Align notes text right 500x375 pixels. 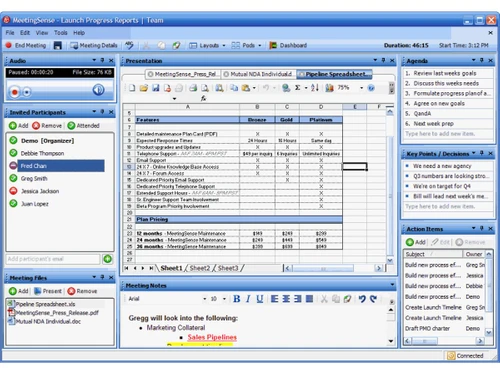[298, 299]
